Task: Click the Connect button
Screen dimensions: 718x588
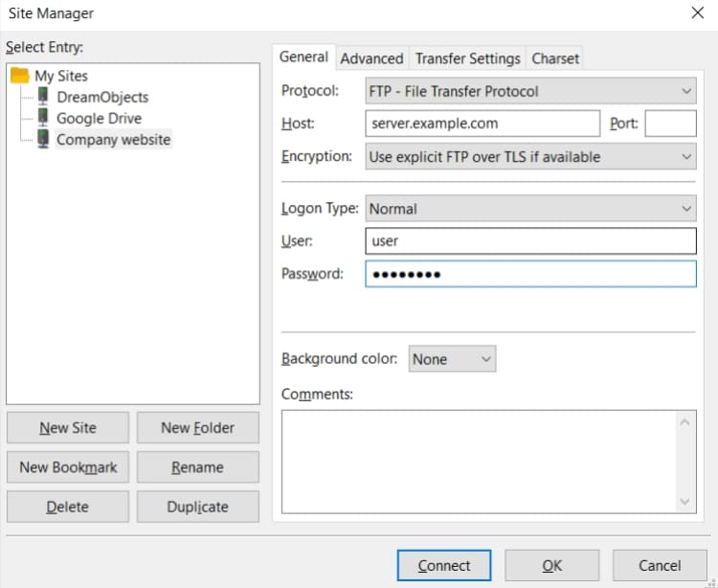Action: coord(444,566)
